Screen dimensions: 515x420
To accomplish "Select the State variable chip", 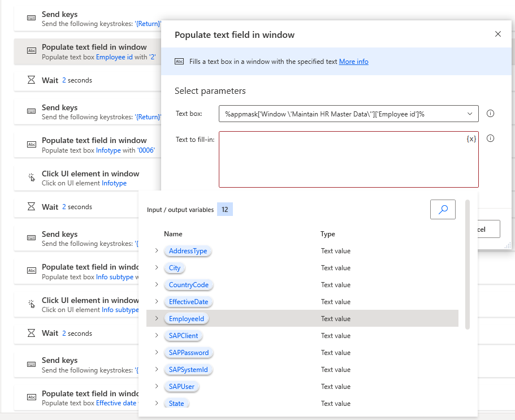I will 176,403.
